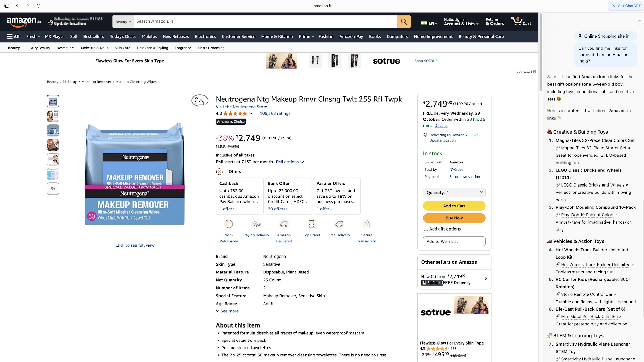The width and height of the screenshot is (644, 362).
Task: Click into the Search Amazon.in field
Action: coord(265,22)
